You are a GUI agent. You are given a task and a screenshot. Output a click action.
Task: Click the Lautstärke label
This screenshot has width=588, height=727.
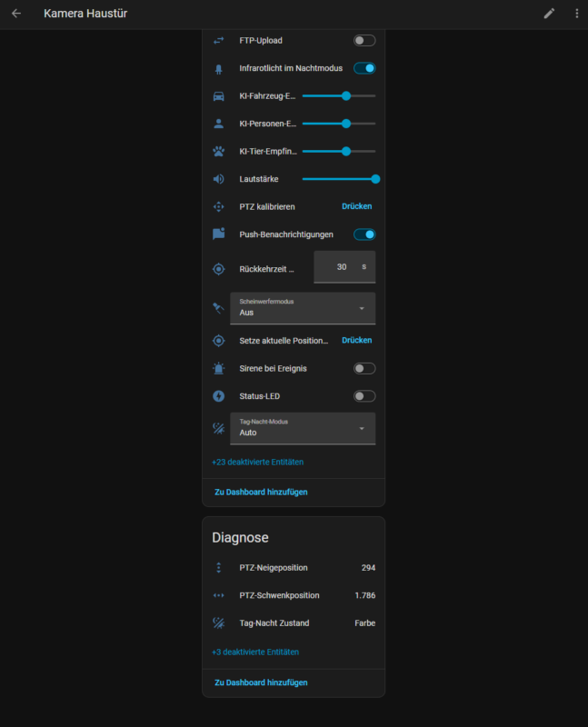(x=259, y=179)
